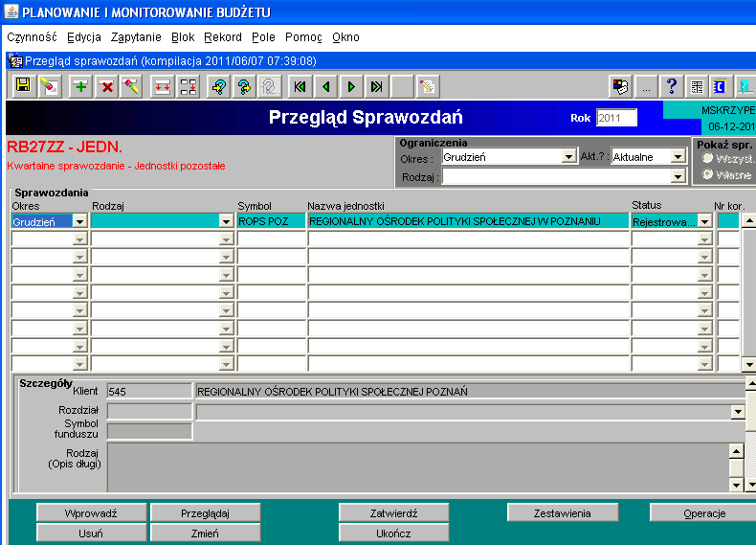756x545 pixels.
Task: Open the Blok menu
Action: pos(183,37)
